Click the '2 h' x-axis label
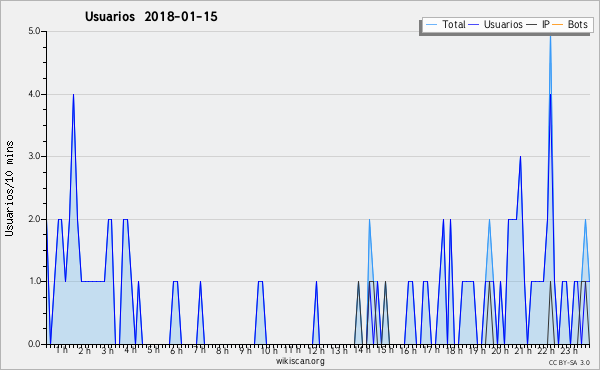 tap(85, 350)
